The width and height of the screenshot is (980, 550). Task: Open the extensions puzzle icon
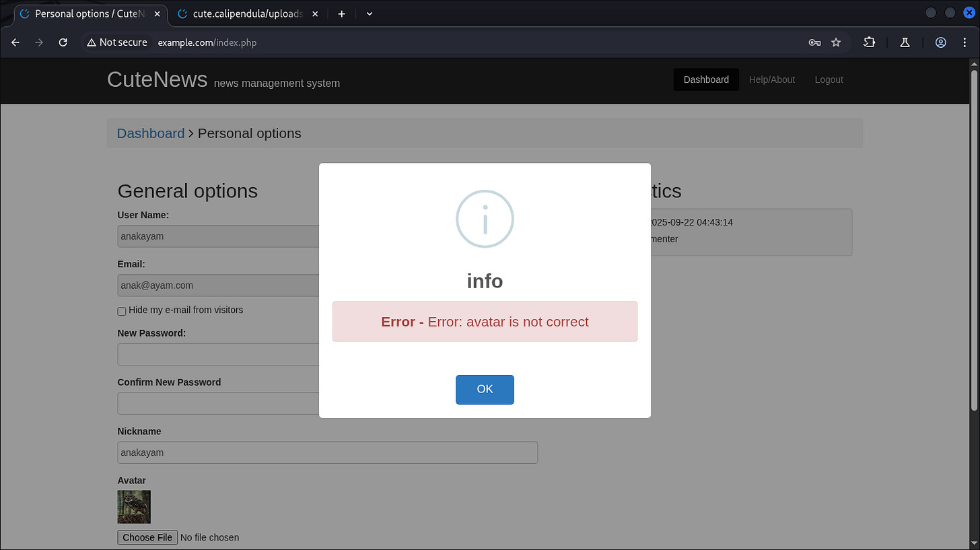[870, 42]
